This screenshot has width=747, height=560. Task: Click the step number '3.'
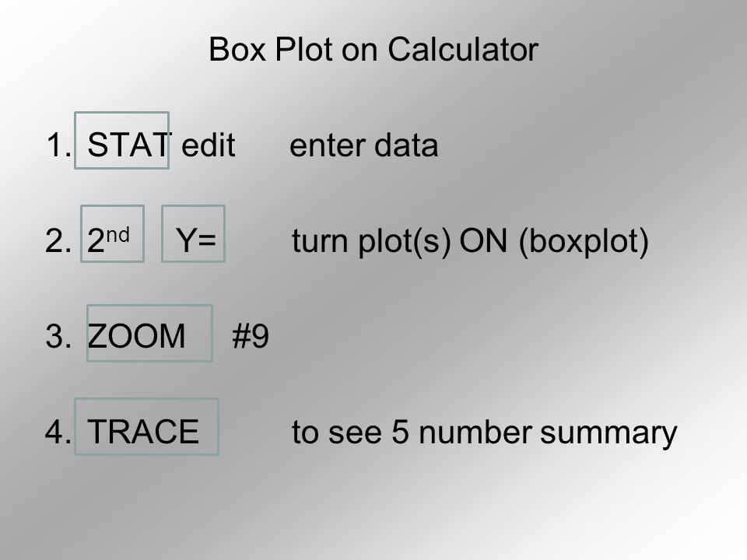click(58, 336)
